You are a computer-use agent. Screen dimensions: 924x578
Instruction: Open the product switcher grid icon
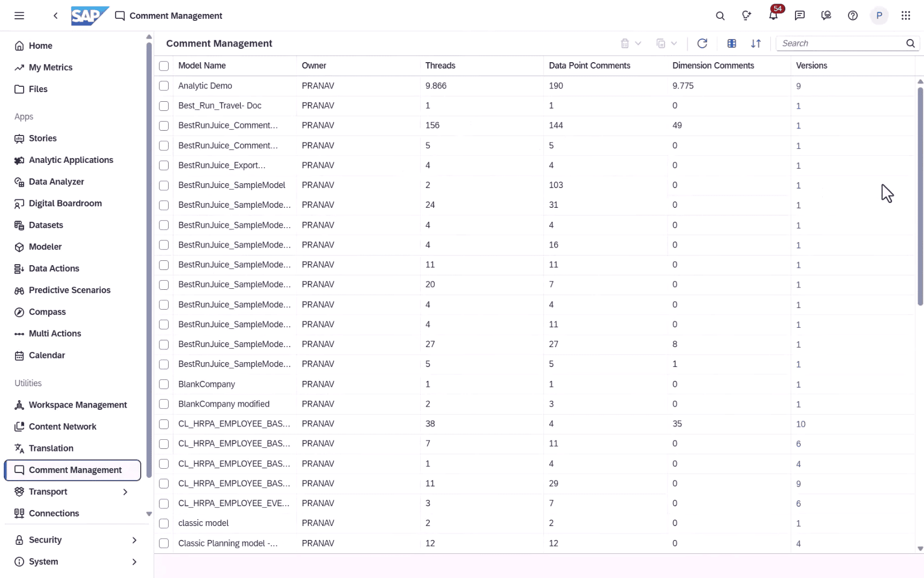tap(906, 16)
